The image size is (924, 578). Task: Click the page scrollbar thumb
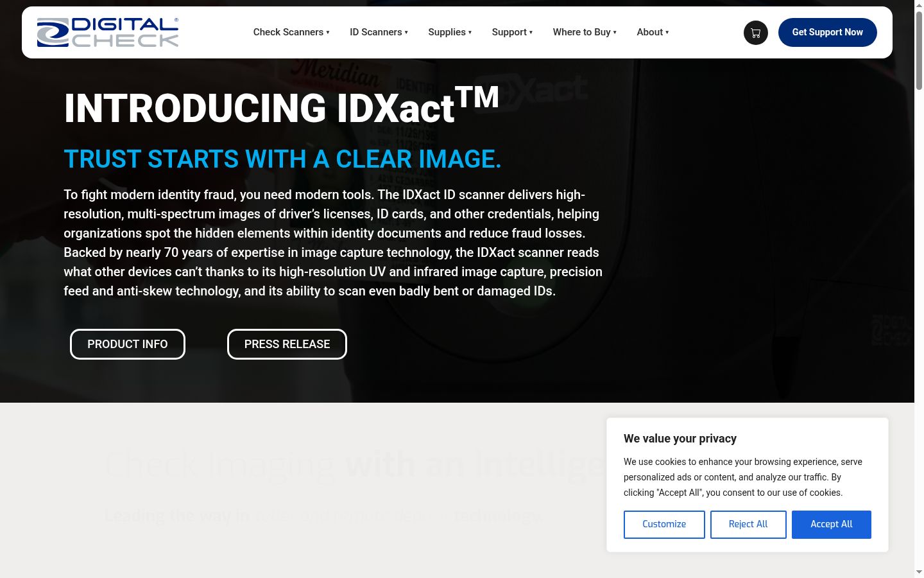click(x=919, y=51)
